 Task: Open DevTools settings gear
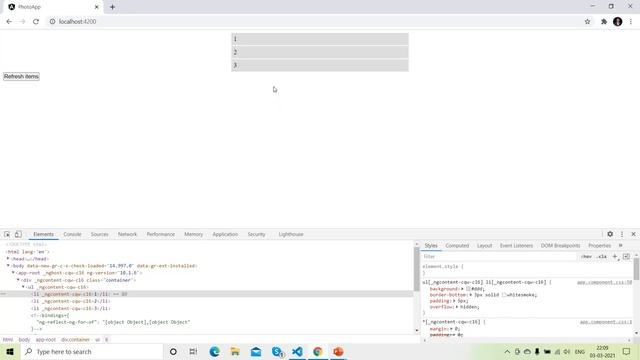coord(610,234)
